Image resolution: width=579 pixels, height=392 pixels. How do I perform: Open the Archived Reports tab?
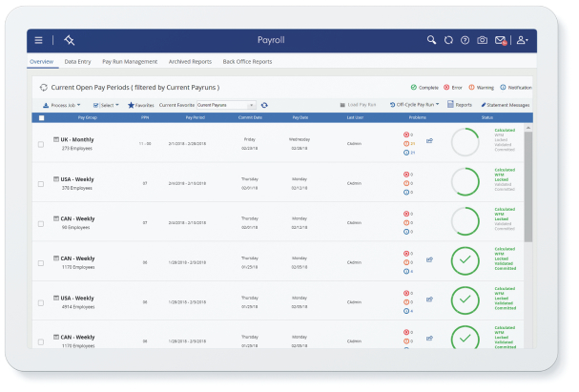tap(190, 61)
